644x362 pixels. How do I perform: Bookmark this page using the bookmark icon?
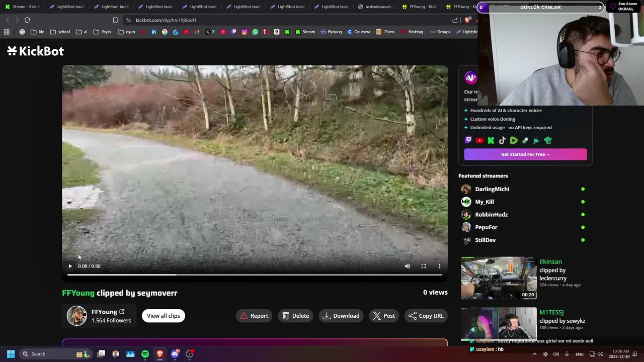(115, 20)
